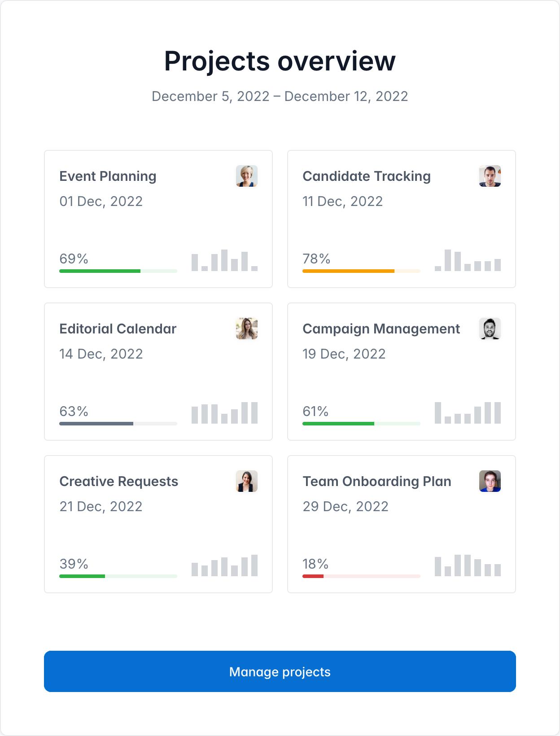Open the Campaign Management project title

point(381,329)
